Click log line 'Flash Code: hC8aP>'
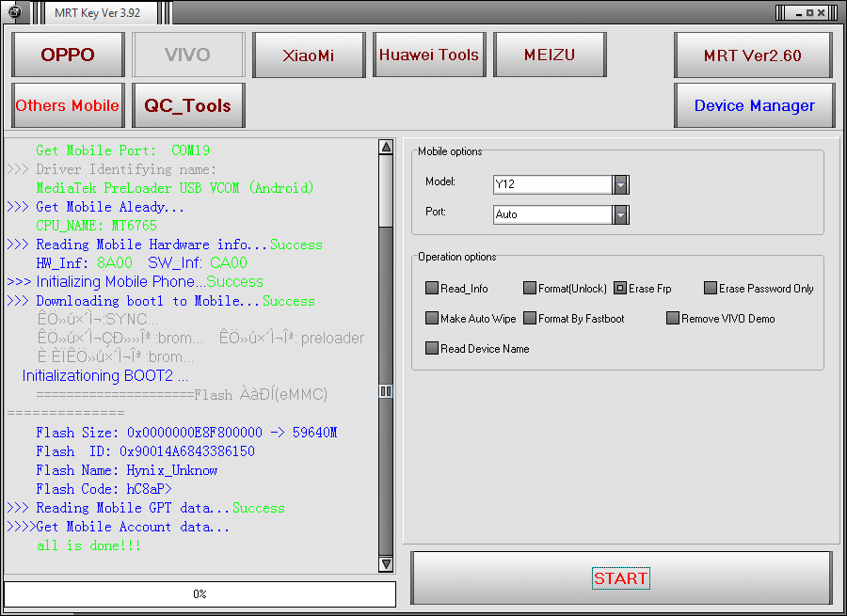Image resolution: width=847 pixels, height=616 pixels. tap(104, 489)
